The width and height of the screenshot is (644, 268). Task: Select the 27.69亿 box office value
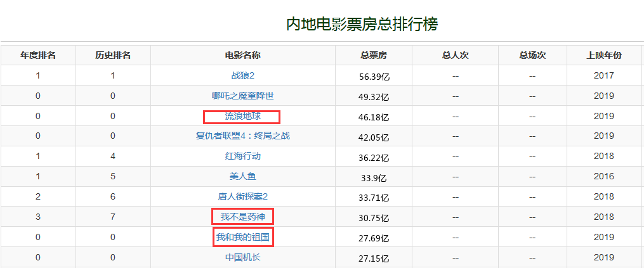[x=374, y=238]
